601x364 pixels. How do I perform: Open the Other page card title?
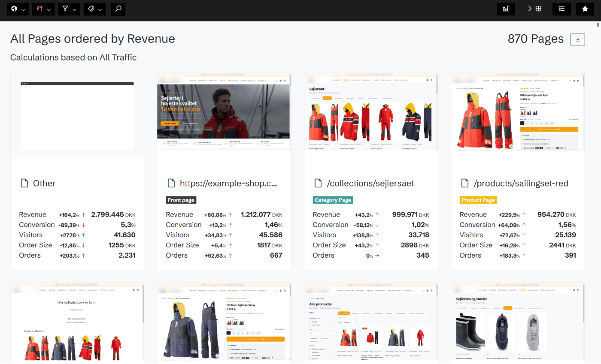(44, 184)
